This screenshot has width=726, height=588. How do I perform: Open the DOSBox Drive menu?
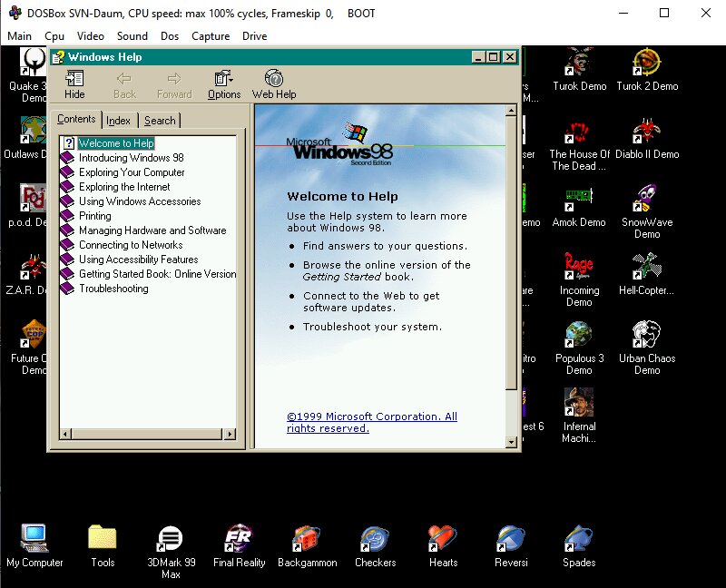pos(255,36)
